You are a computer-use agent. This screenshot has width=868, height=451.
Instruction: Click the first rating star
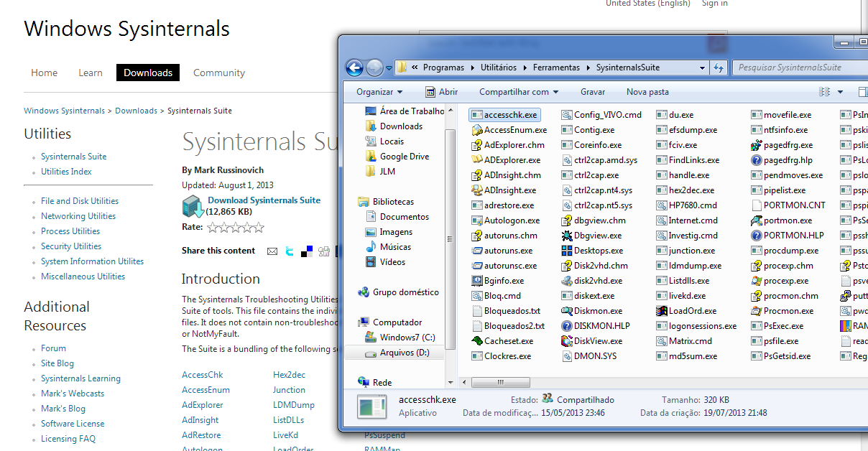tap(213, 227)
